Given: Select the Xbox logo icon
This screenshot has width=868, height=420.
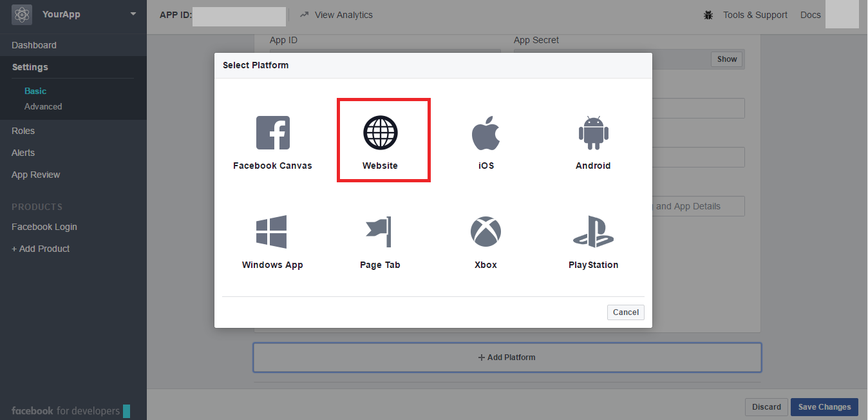Looking at the screenshot, I should pyautogui.click(x=486, y=232).
